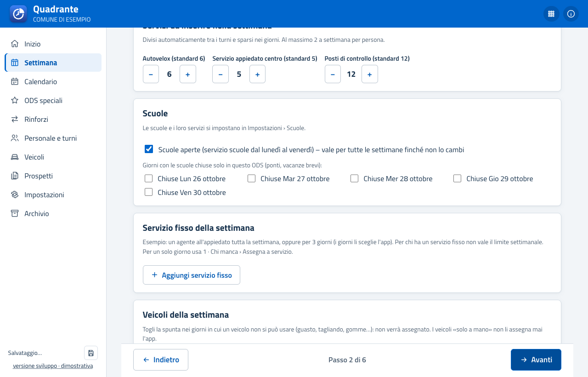The image size is (588, 377).
Task: Decrease Servizio appiedato centro with minus
Action: [x=220, y=74]
